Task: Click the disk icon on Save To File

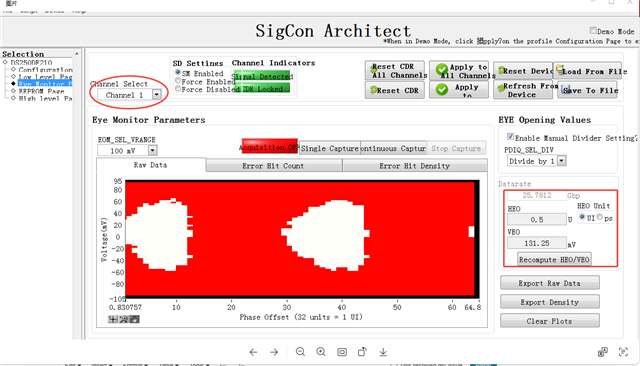Action: pyautogui.click(x=566, y=89)
